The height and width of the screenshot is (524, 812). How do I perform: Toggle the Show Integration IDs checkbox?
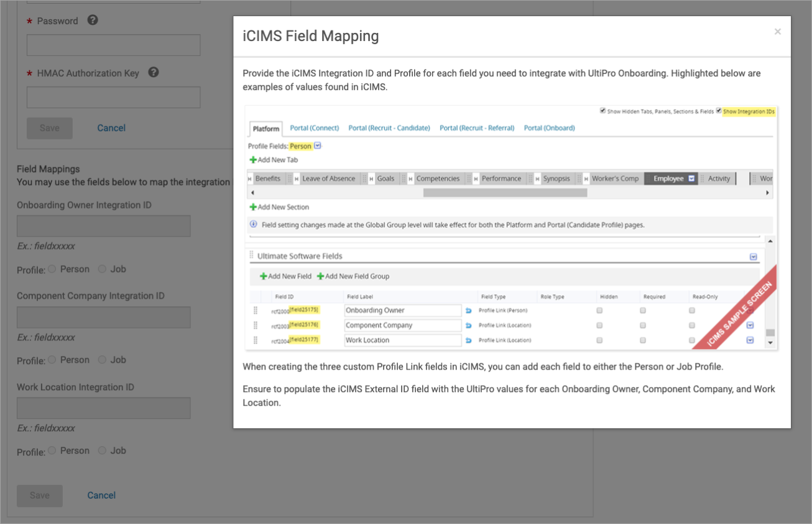pos(719,111)
